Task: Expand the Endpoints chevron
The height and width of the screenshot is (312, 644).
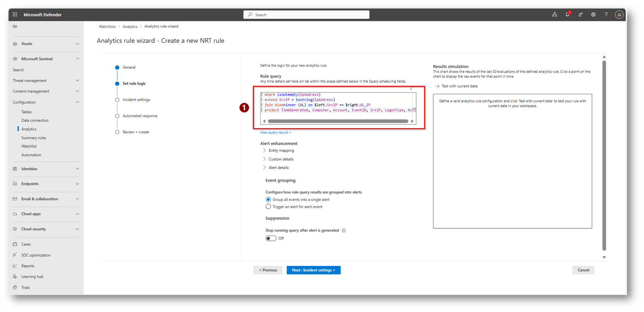Action: 77,184
